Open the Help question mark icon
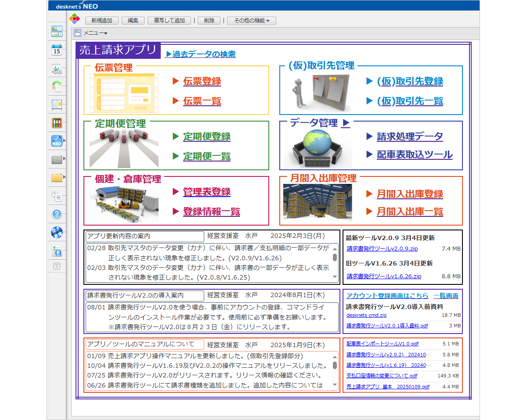This screenshot has width=527, height=420. coord(56,214)
